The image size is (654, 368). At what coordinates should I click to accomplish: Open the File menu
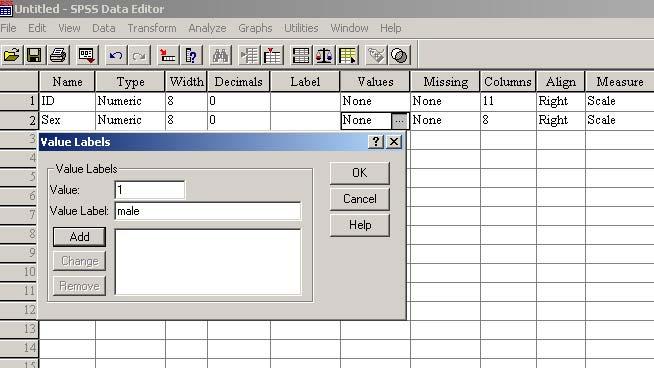point(8,28)
